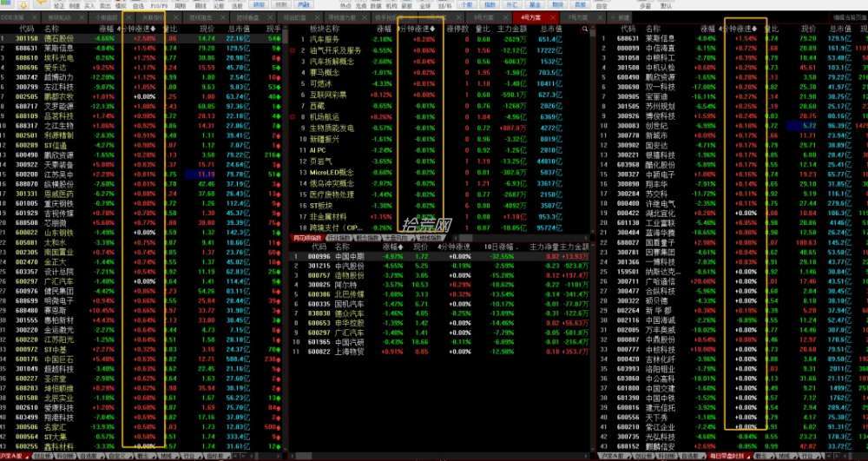Select the 重庆钢铁 stock row
868x461 pixels.
[141, 204]
